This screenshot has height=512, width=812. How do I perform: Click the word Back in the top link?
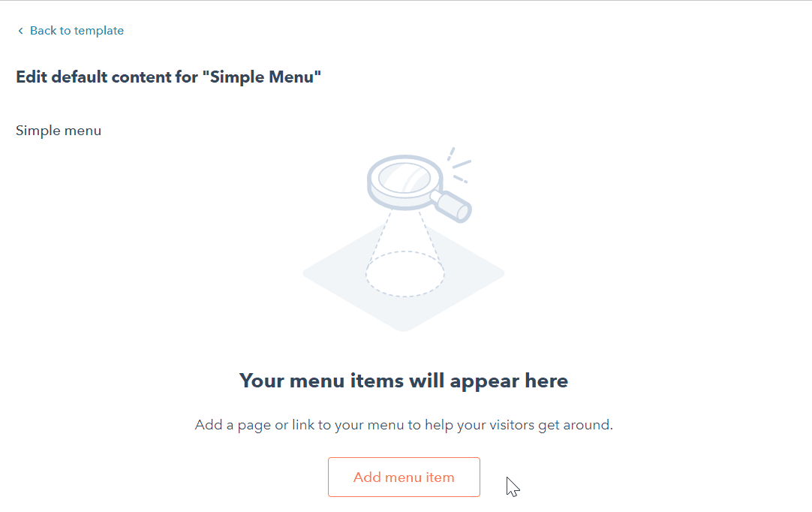click(x=43, y=31)
